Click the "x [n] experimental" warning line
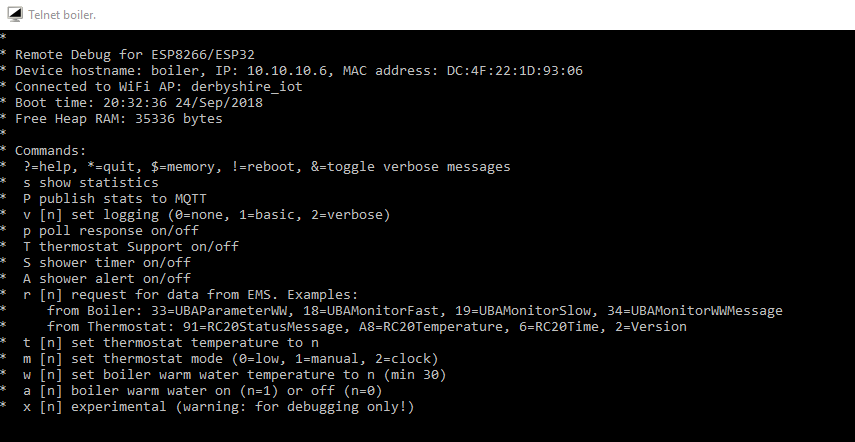 click(218, 406)
